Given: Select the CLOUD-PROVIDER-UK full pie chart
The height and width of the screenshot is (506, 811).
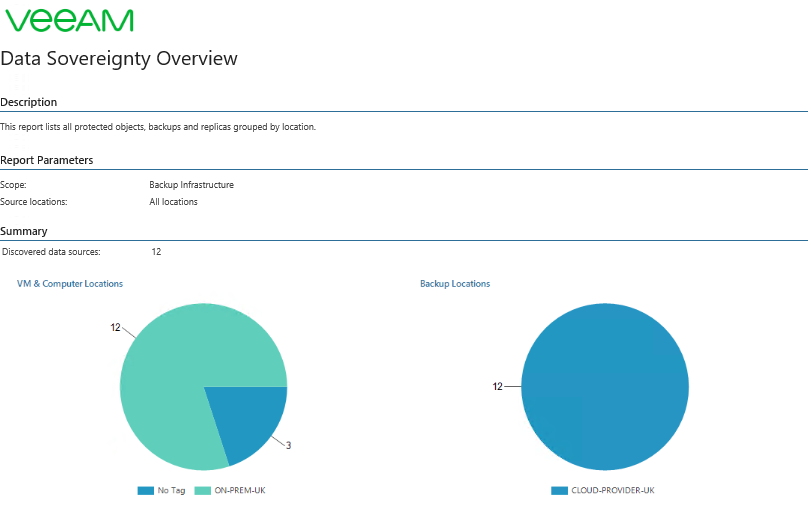Looking at the screenshot, I should [x=605, y=387].
